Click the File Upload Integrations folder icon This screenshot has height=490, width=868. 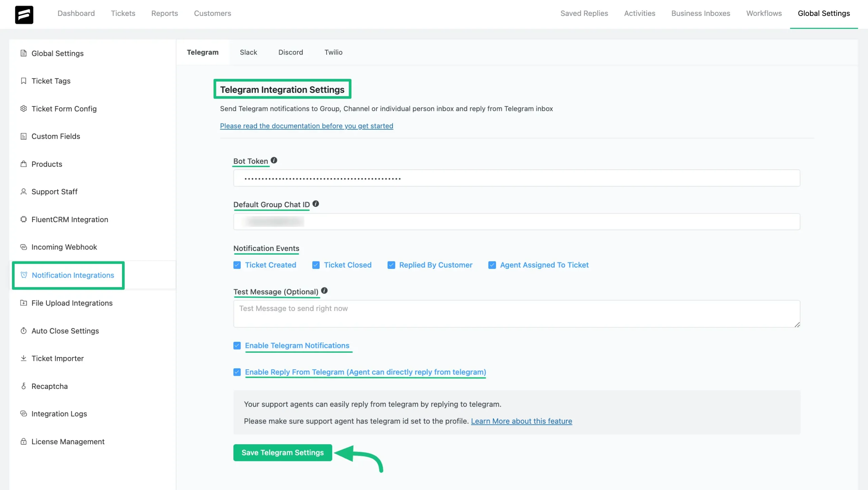pyautogui.click(x=23, y=303)
